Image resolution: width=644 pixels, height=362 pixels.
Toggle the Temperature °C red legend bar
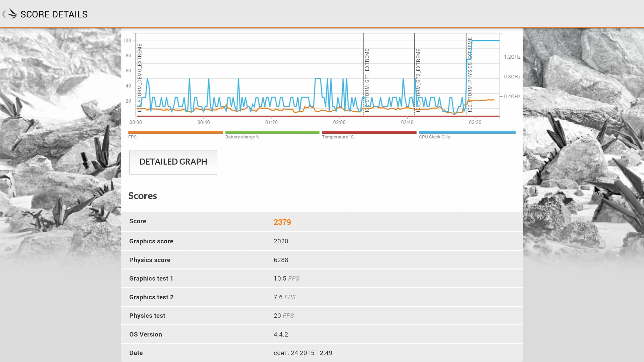tap(369, 133)
